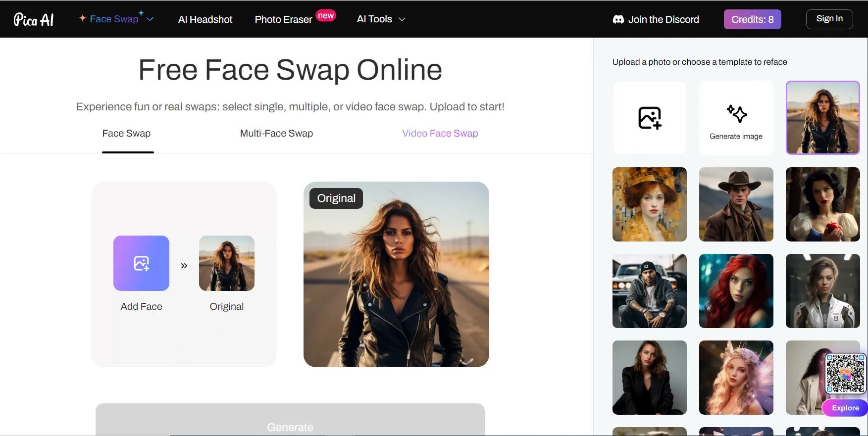Click the Discord icon in header

pos(618,19)
